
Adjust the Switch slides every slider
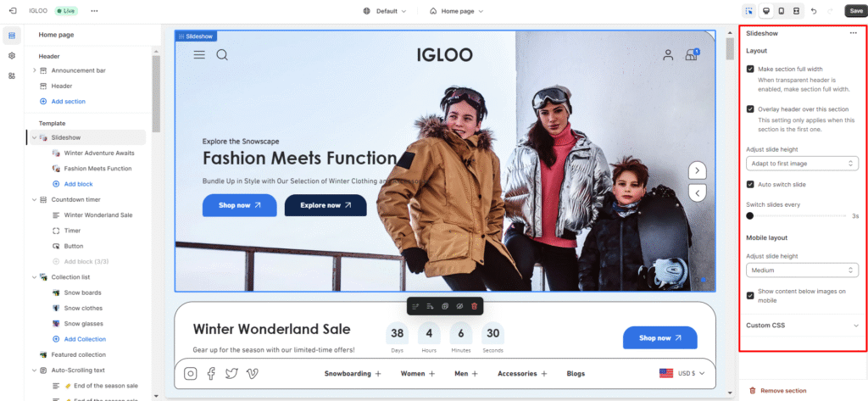point(751,216)
